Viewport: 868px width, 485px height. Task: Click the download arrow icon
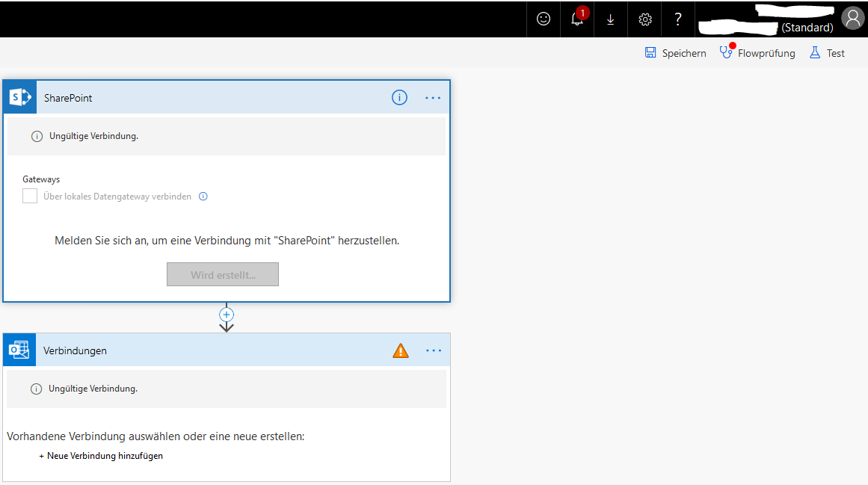pos(611,20)
